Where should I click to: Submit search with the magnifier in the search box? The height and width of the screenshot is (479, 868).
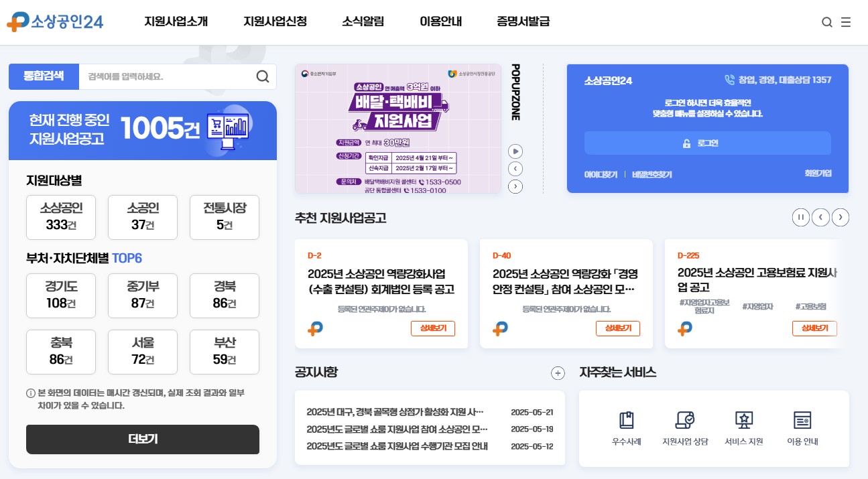click(263, 76)
